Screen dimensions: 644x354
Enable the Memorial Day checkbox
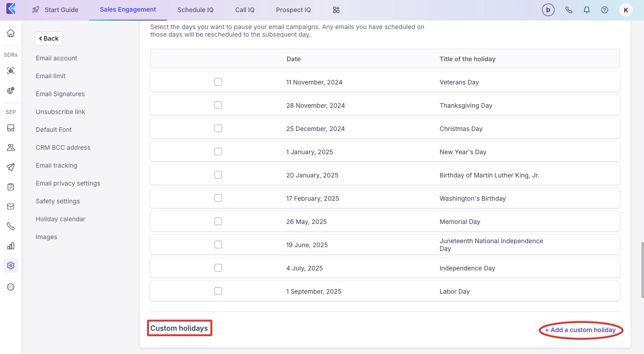point(218,221)
